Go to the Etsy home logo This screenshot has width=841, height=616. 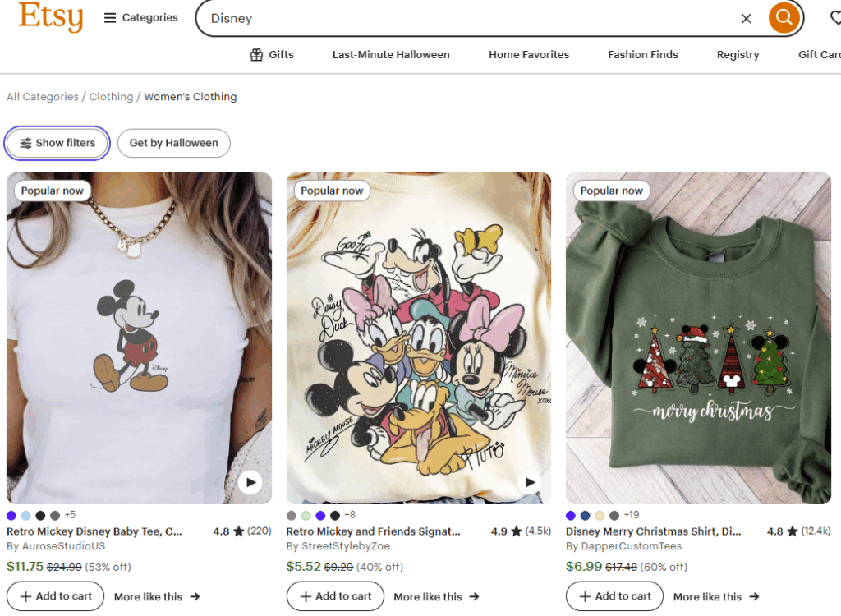(51, 16)
